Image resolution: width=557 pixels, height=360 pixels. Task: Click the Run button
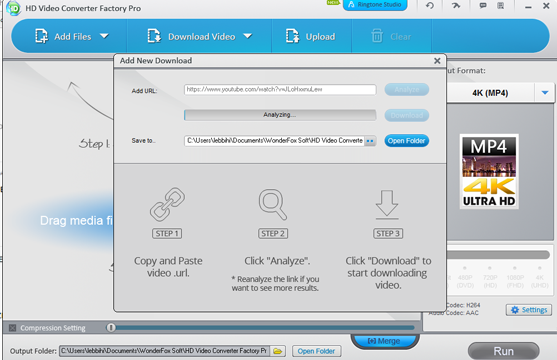(x=503, y=351)
